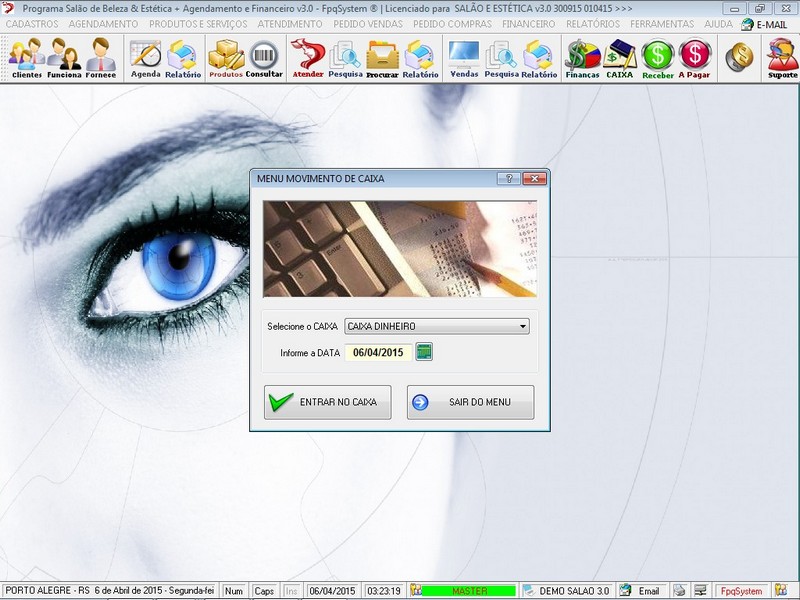This screenshot has height=600, width=800.
Task: Open the Receber green dollar icon
Action: pyautogui.click(x=658, y=58)
